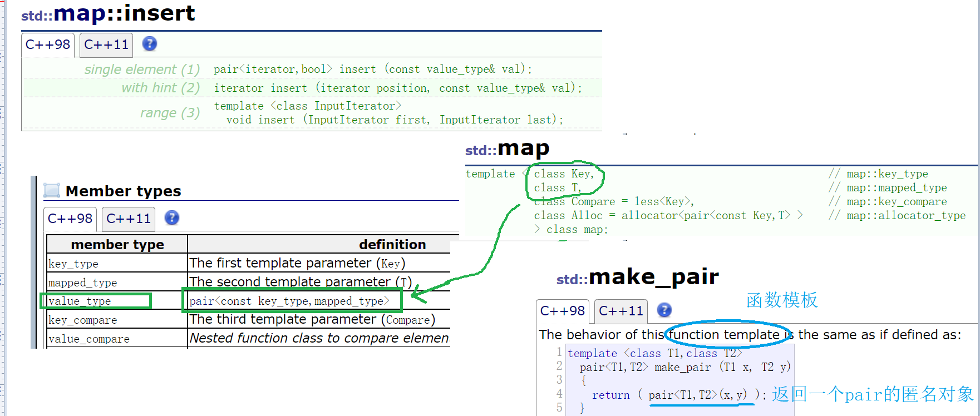Click 'class Alloc = allocator' line
This screenshot has width=980, height=416.
[668, 215]
